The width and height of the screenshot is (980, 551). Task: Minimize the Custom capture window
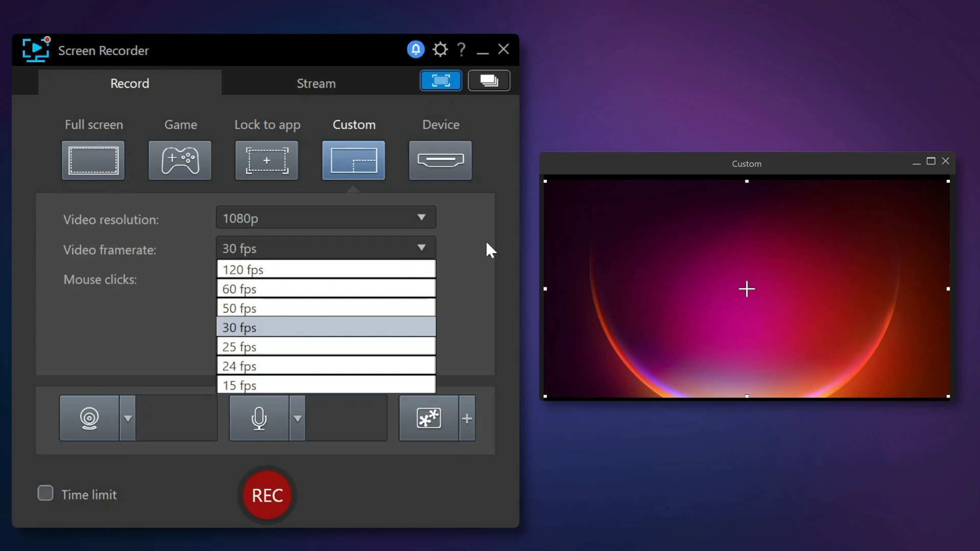coord(917,162)
